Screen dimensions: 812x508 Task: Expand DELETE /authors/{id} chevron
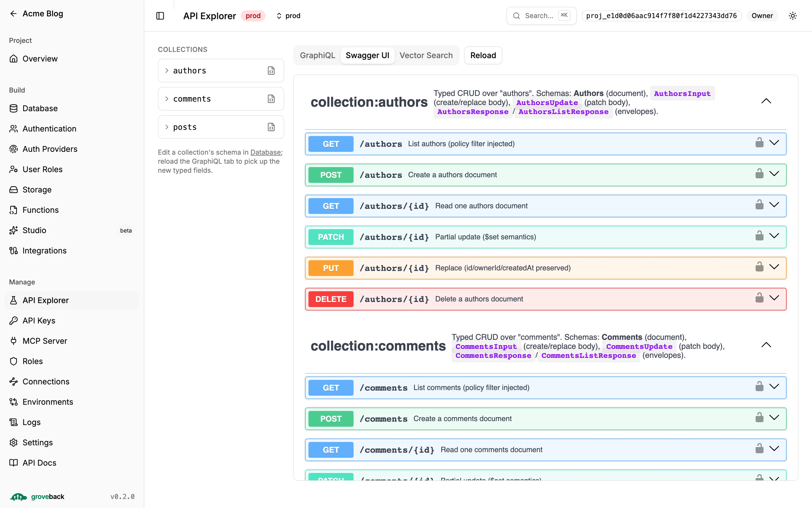[774, 298]
